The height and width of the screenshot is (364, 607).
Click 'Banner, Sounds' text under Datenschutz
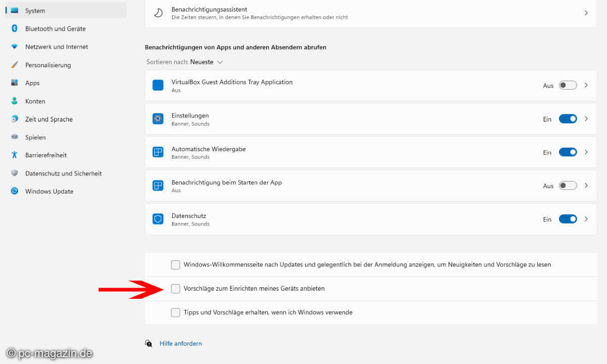(190, 224)
